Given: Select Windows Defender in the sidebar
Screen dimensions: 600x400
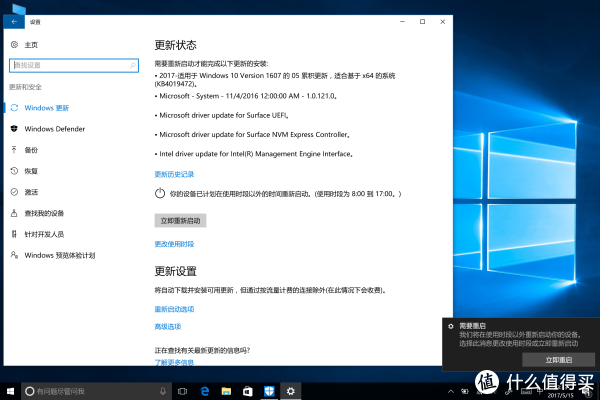Looking at the screenshot, I should tap(55, 129).
